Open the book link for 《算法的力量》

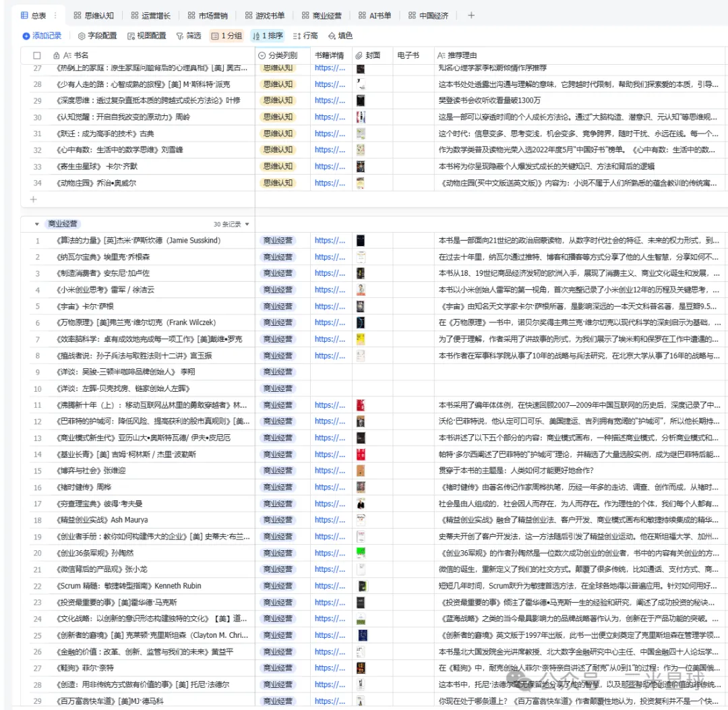click(330, 241)
